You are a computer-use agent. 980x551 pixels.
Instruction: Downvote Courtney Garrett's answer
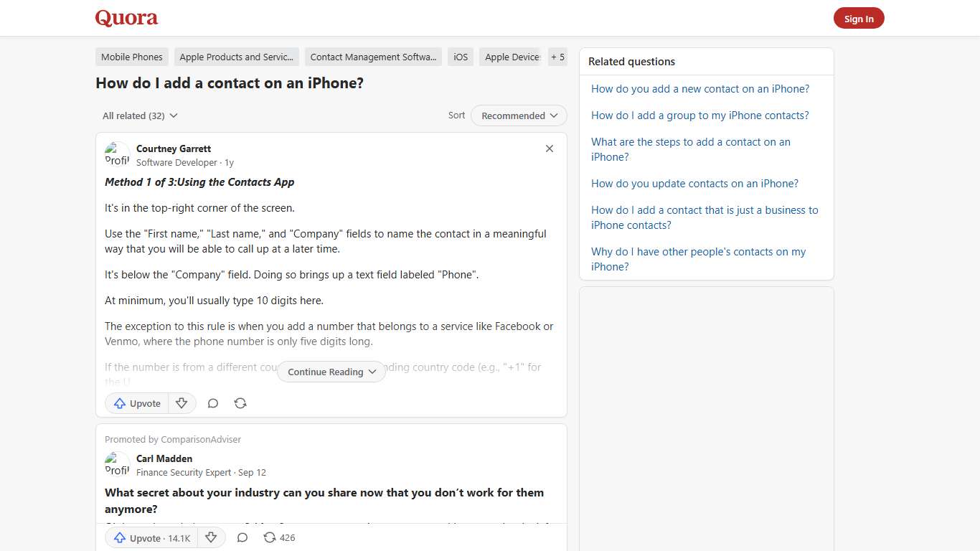pos(182,403)
